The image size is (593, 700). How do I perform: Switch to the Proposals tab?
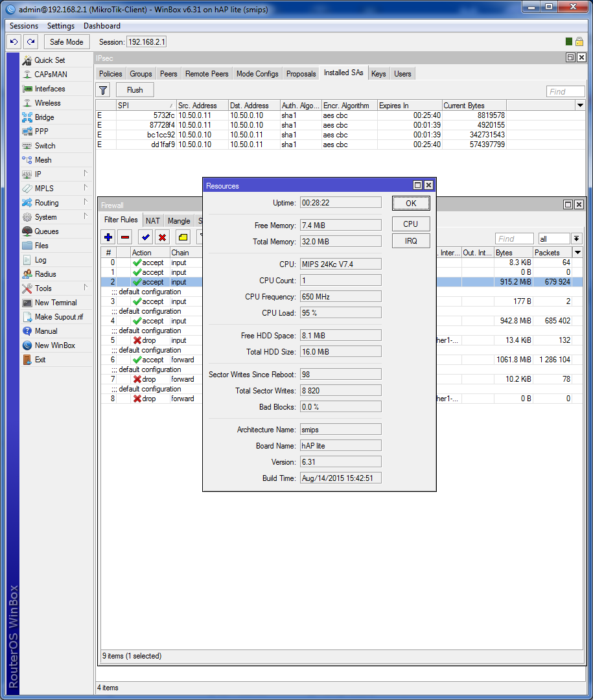tap(301, 74)
